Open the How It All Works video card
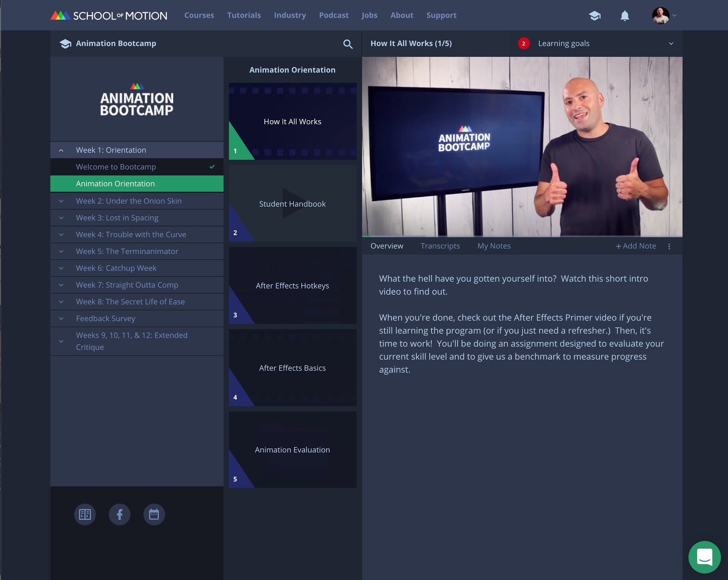The width and height of the screenshot is (728, 580). pyautogui.click(x=293, y=122)
